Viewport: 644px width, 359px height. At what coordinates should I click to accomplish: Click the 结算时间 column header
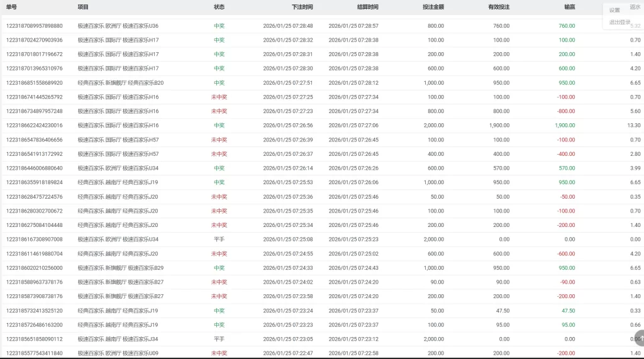point(368,7)
